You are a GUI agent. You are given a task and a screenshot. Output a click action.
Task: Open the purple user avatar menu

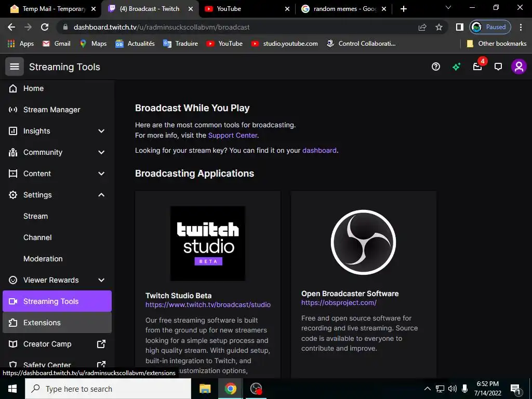point(519,66)
